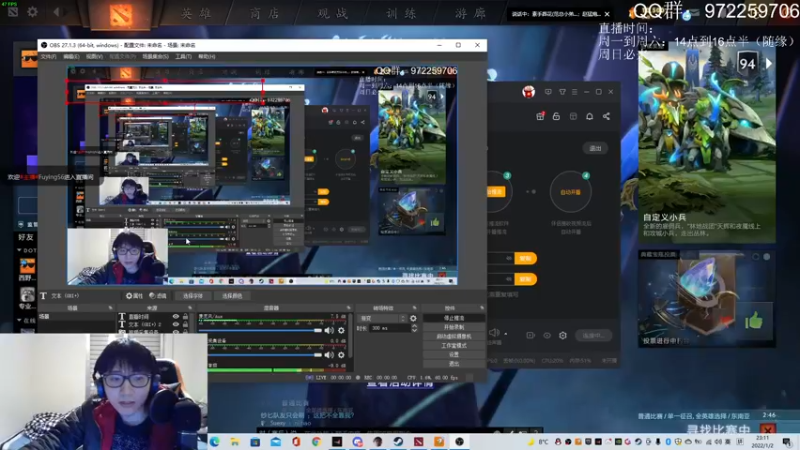Toggle lock for 直播时间 source
The height and width of the screenshot is (450, 800).
point(186,317)
